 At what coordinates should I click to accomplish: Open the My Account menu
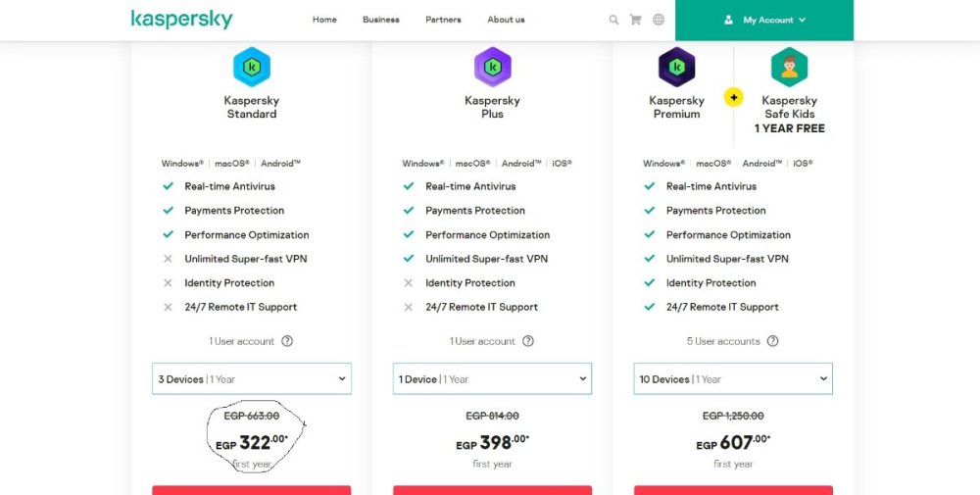[764, 20]
